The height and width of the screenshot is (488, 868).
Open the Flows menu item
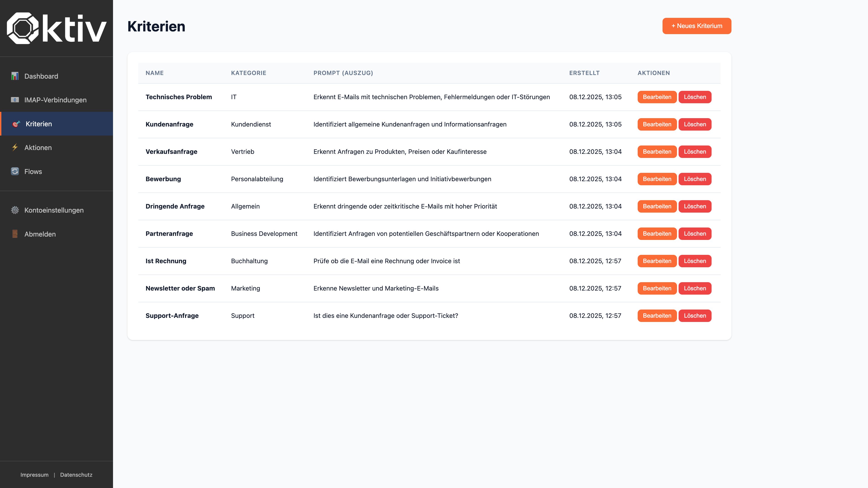pyautogui.click(x=33, y=171)
